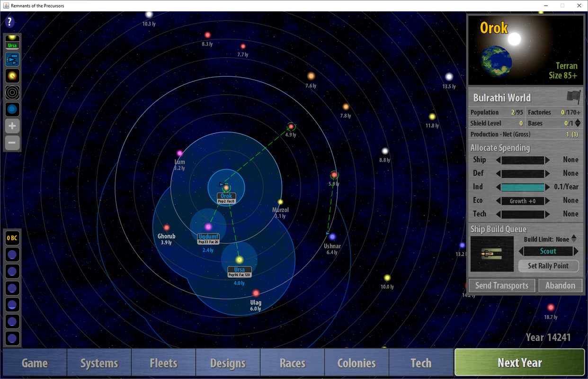Open the Races screen

pyautogui.click(x=292, y=363)
